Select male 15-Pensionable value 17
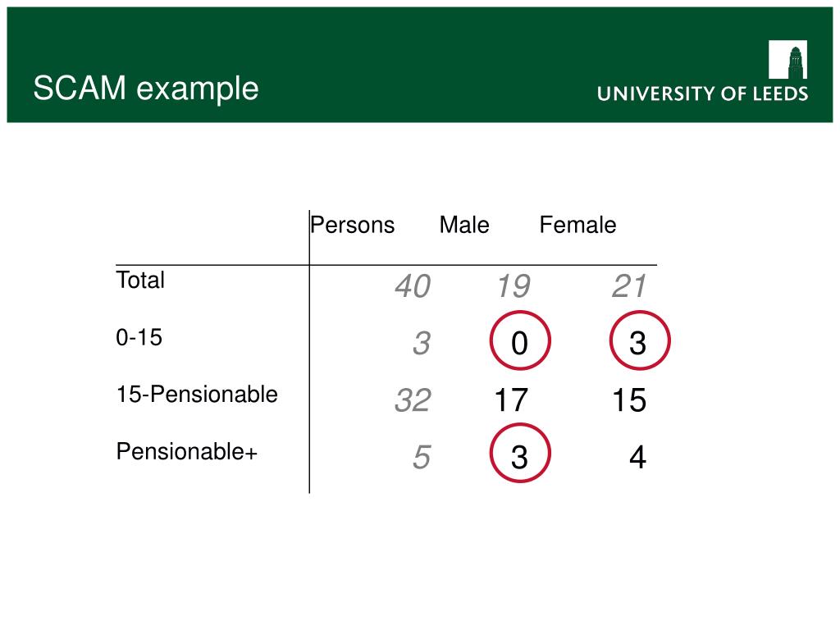The width and height of the screenshot is (840, 630). pyautogui.click(x=512, y=400)
